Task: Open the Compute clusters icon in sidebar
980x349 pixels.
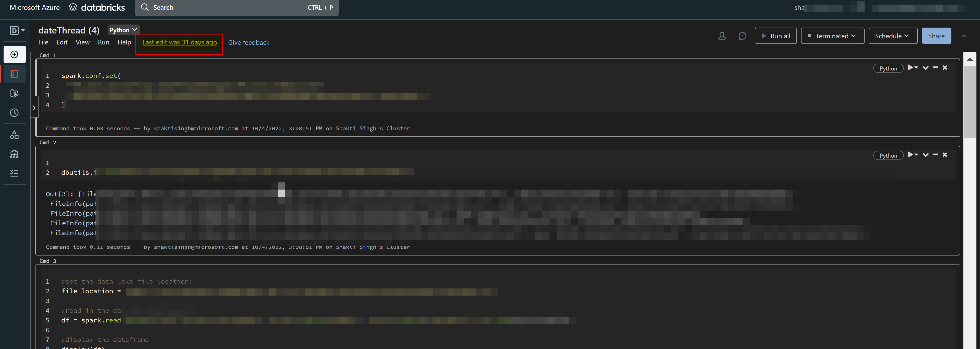Action: [15, 154]
